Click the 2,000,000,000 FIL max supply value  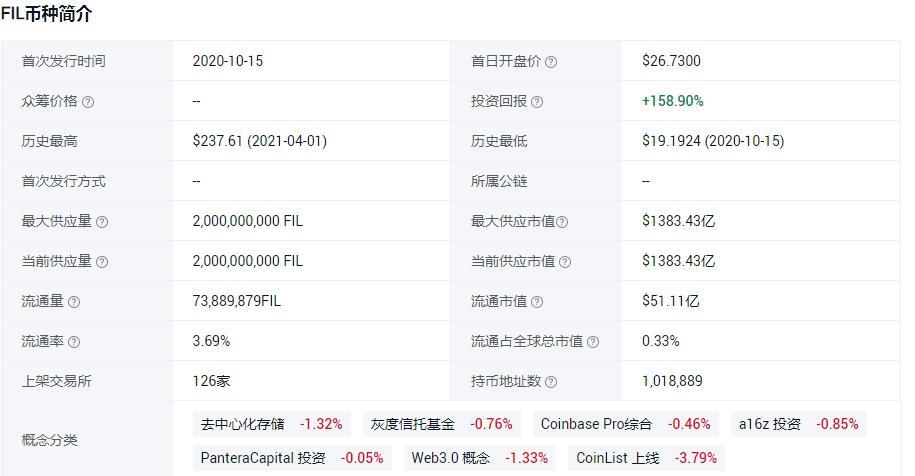coord(247,221)
